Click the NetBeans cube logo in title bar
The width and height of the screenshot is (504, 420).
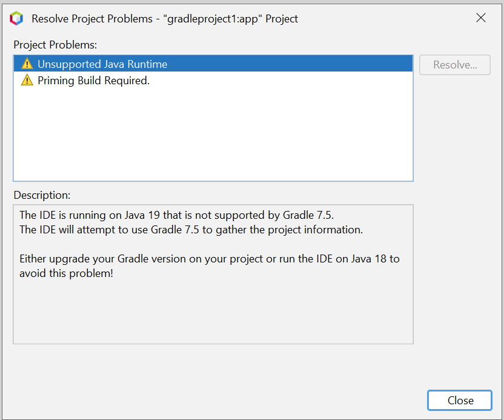coord(16,18)
